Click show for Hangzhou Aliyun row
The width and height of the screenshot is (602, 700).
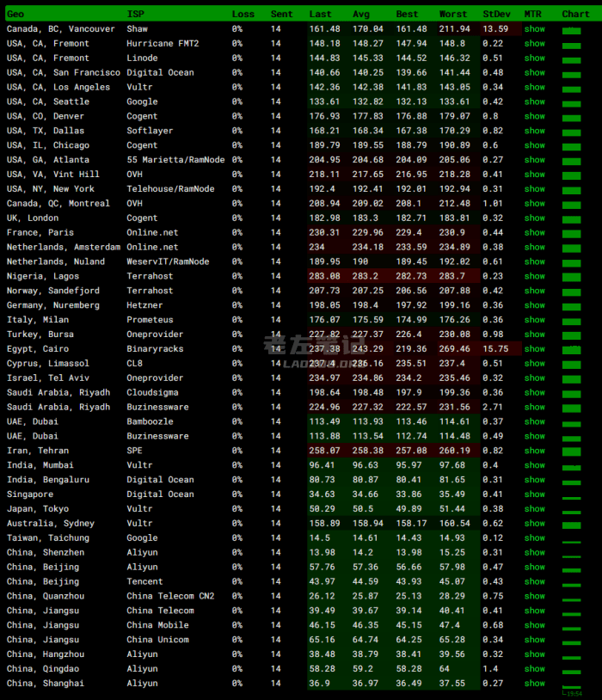tap(535, 654)
